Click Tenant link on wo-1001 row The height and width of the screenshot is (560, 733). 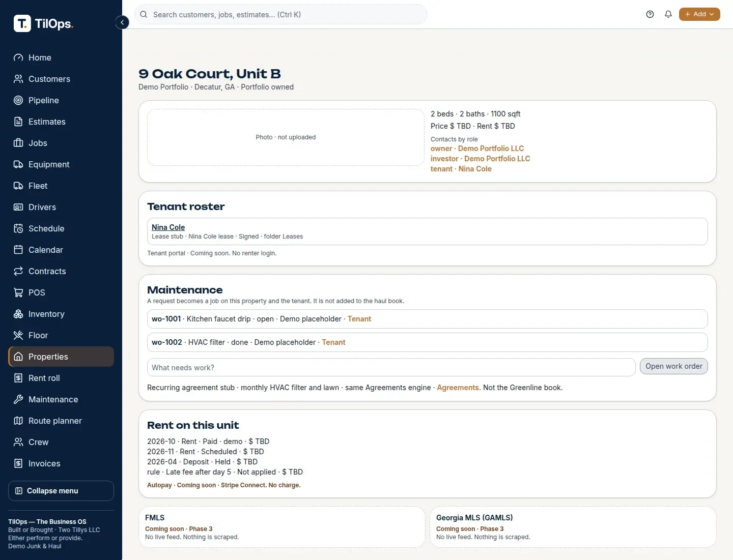[359, 319]
